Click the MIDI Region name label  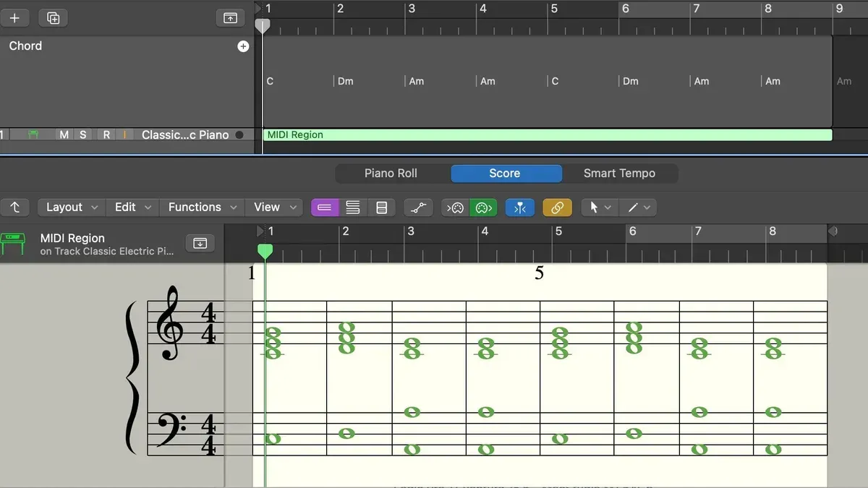pyautogui.click(x=72, y=238)
